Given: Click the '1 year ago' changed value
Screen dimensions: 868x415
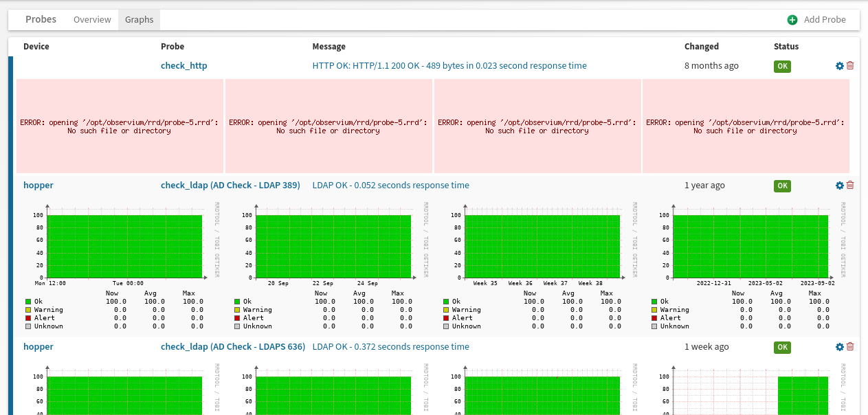Looking at the screenshot, I should (x=704, y=186).
